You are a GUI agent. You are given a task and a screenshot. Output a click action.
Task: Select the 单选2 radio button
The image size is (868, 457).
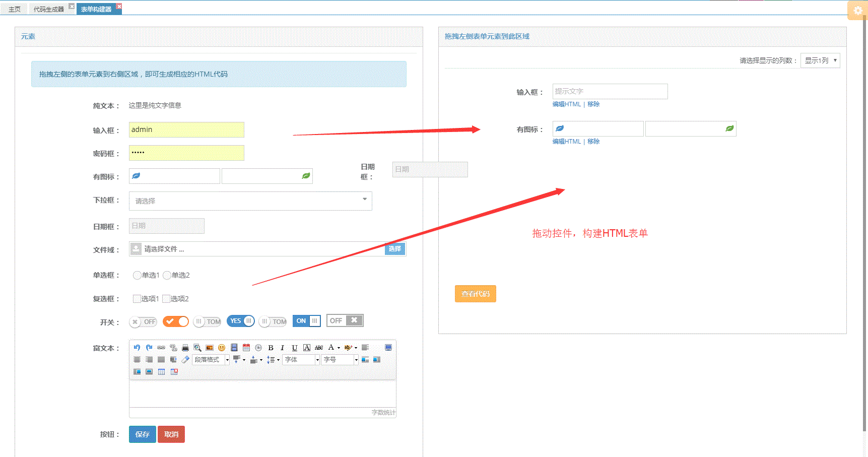167,275
